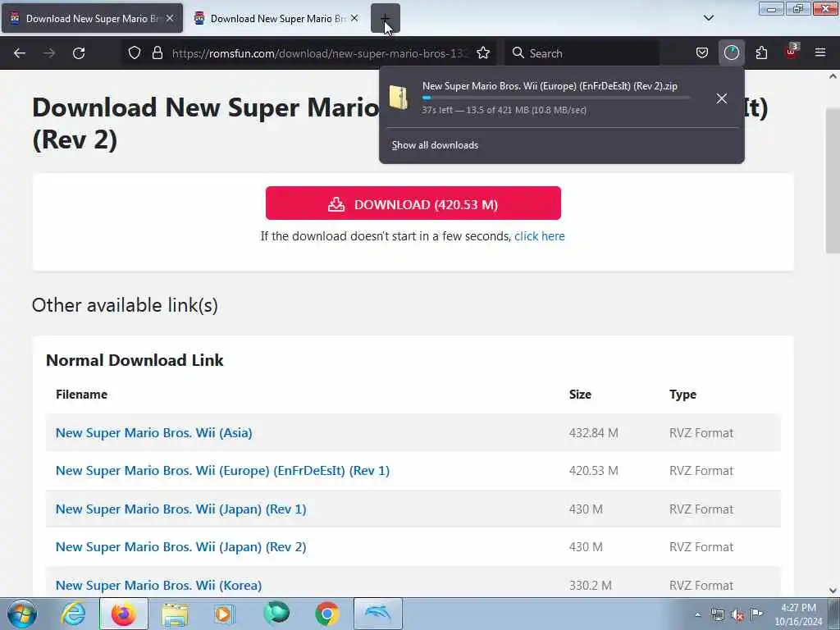Open the Pocket save icon
This screenshot has width=840, height=630.
(702, 53)
